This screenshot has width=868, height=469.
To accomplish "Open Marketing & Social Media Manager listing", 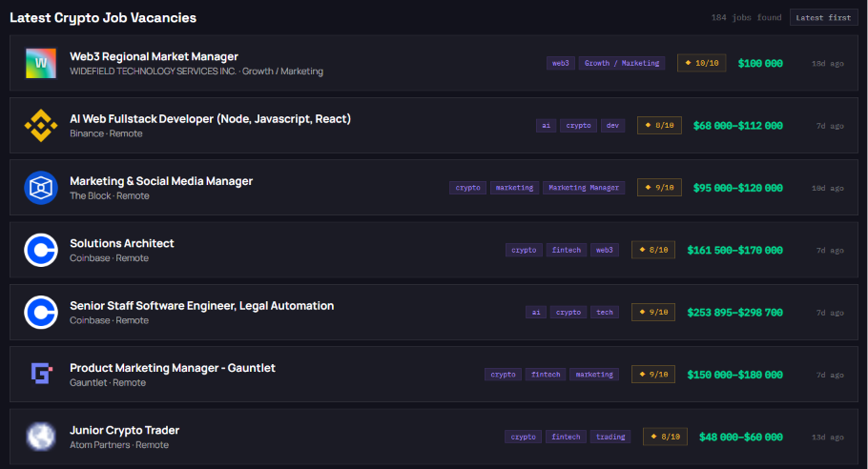I will click(161, 181).
